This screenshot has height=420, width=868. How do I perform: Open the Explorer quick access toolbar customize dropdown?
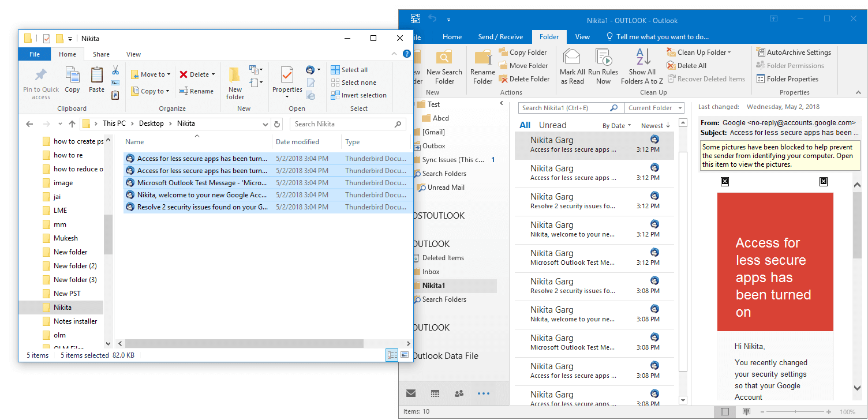pos(70,39)
